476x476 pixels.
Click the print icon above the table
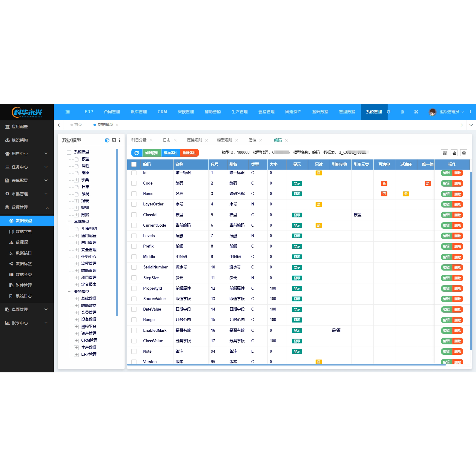464,153
